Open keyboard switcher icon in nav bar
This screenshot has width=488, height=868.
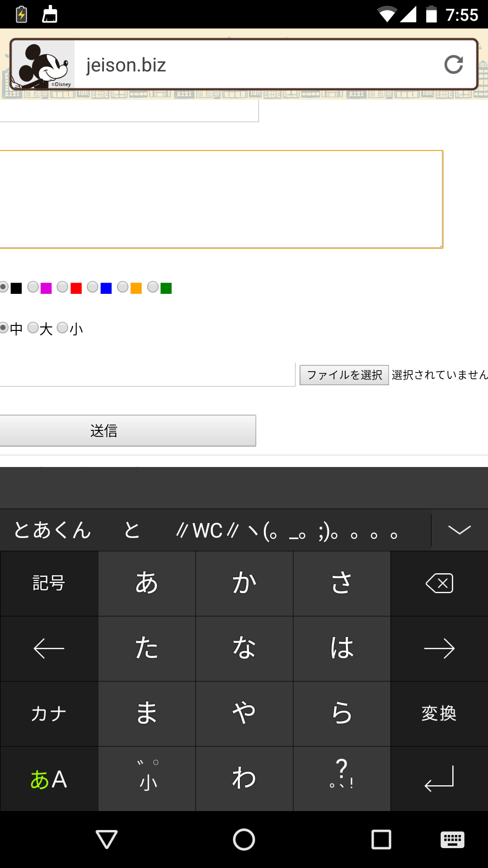coord(452,840)
